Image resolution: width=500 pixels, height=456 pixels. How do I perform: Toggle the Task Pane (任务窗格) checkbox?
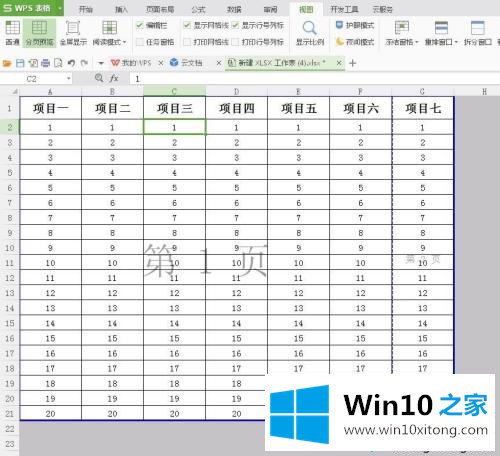(140, 42)
